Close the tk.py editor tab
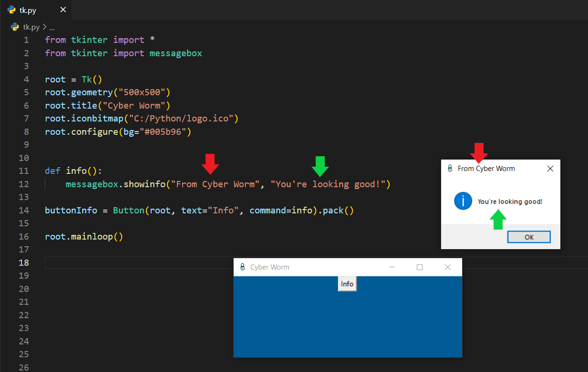The image size is (588, 372). (63, 10)
